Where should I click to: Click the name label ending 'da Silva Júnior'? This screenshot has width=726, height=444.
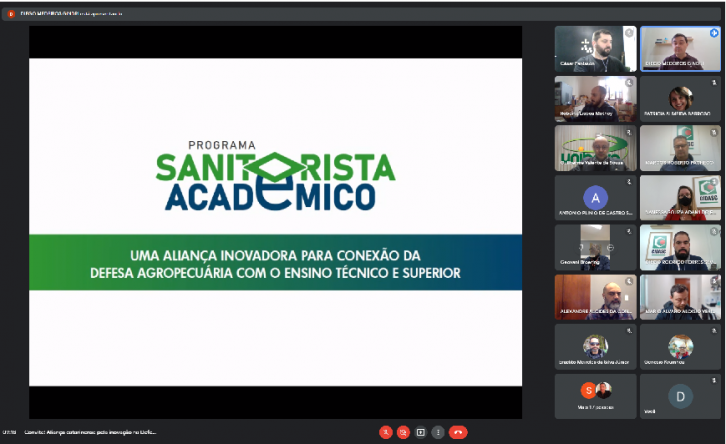[594, 362]
